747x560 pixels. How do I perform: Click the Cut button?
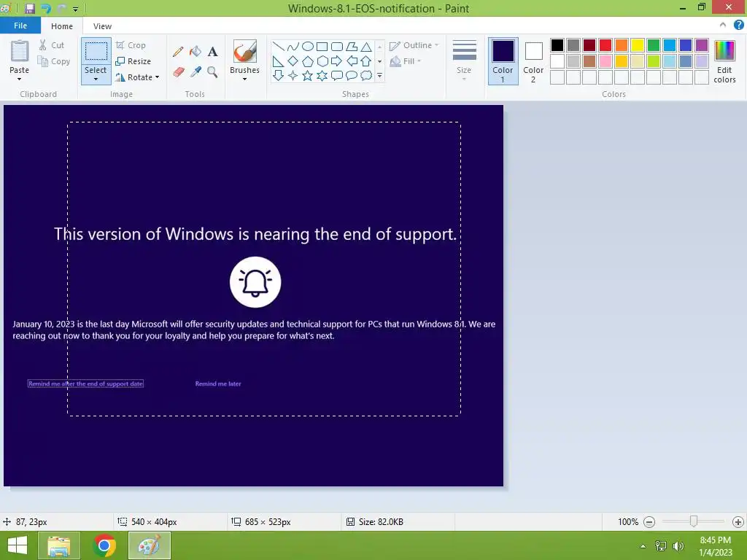coord(52,45)
